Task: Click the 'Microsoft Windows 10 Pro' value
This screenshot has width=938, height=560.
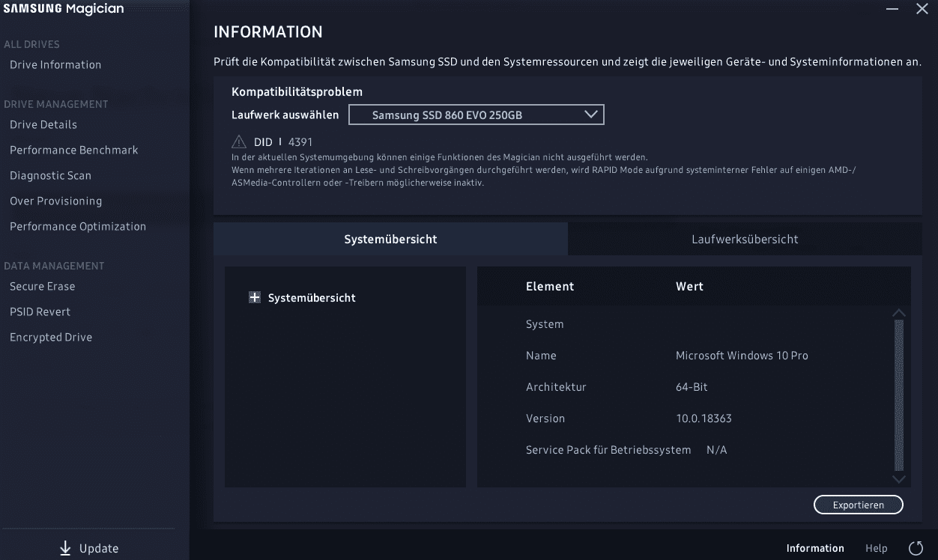Action: pyautogui.click(x=742, y=356)
